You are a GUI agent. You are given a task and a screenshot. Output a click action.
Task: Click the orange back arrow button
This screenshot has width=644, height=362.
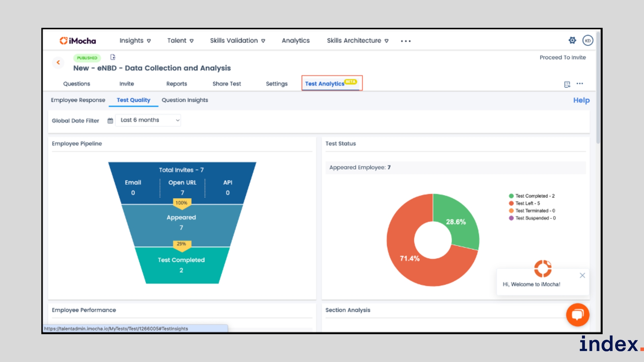[x=58, y=62]
